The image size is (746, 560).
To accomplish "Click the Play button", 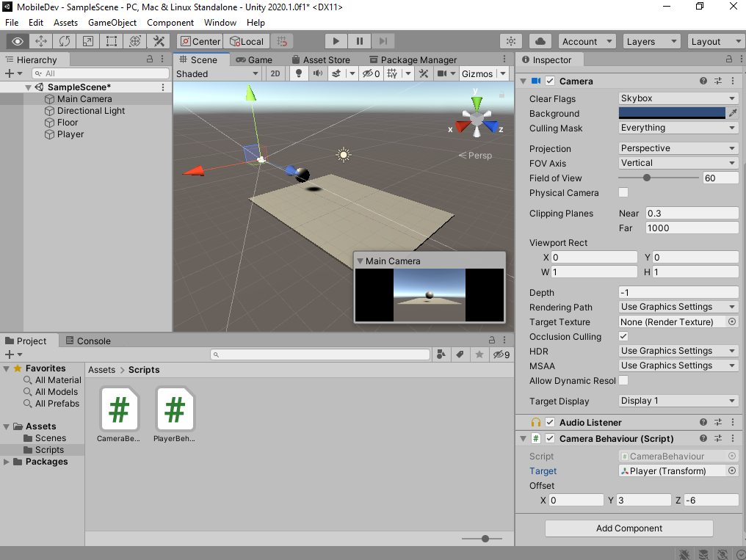I will click(335, 40).
